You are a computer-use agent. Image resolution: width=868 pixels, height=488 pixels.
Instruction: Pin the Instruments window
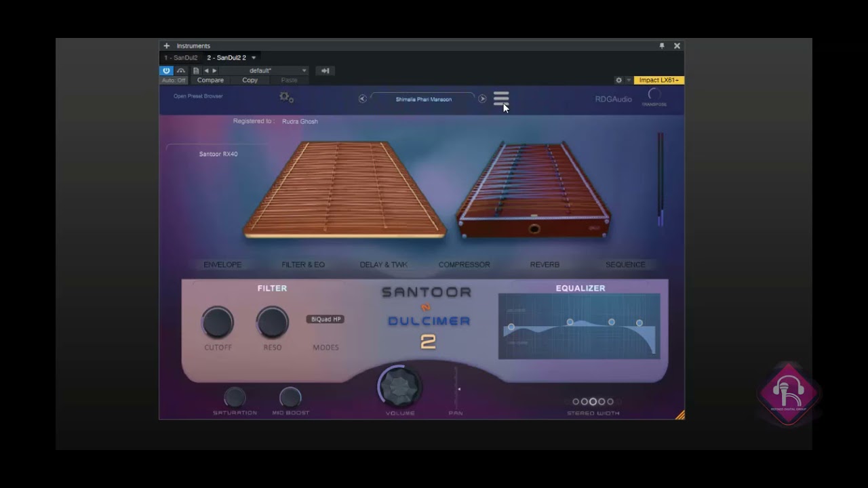click(x=662, y=46)
